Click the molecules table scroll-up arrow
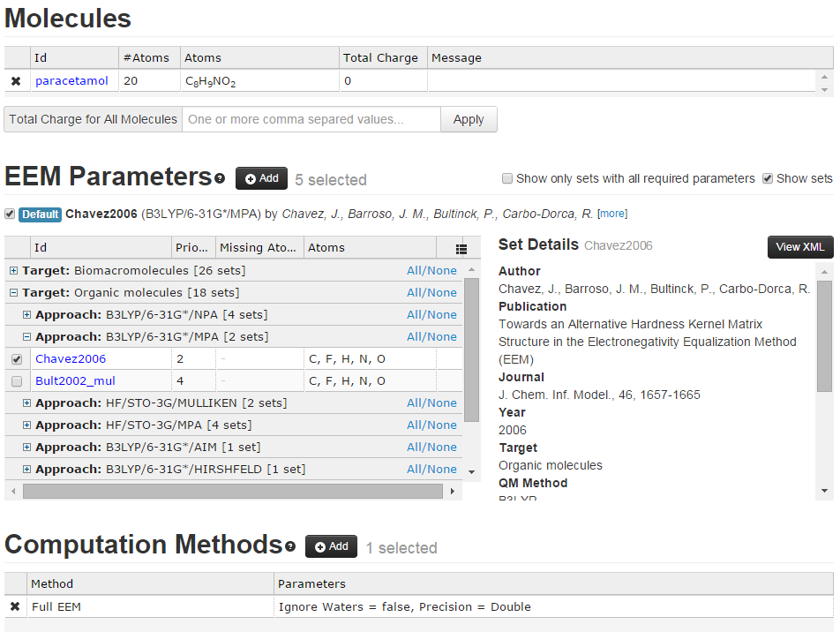 click(x=824, y=77)
